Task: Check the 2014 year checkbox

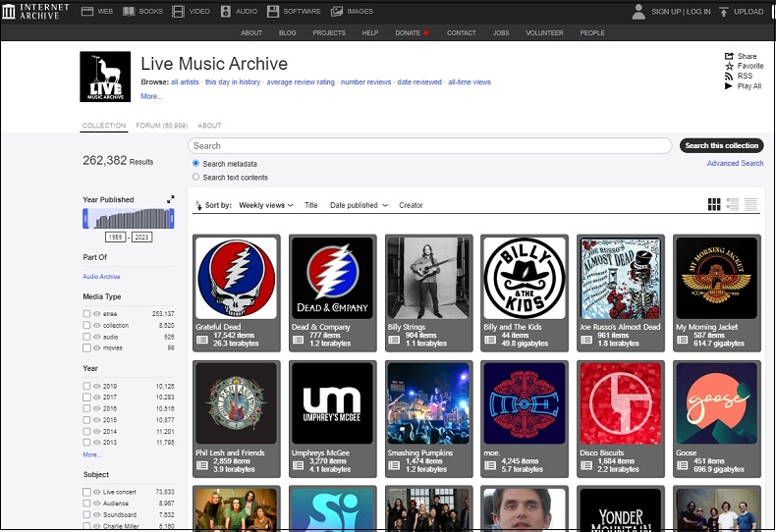Action: pos(86,431)
